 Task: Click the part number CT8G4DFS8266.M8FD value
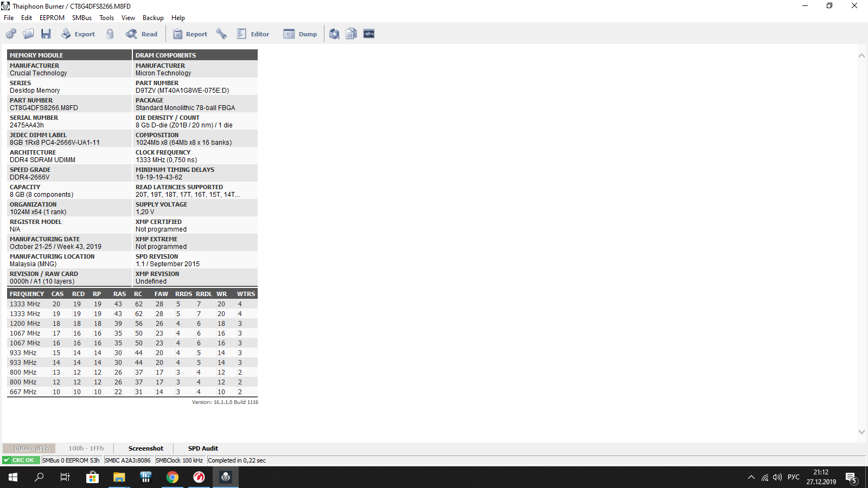[x=44, y=108]
